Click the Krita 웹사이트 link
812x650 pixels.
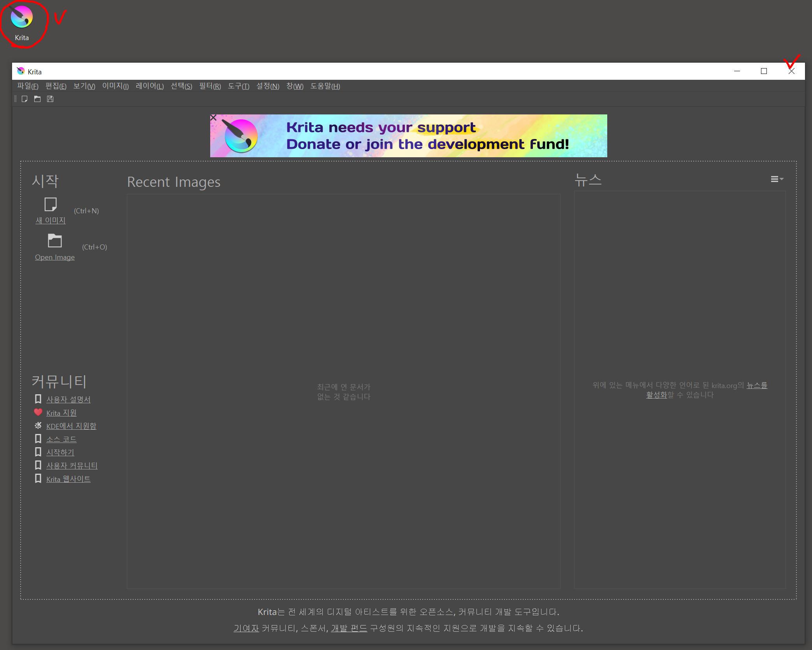[x=69, y=479]
